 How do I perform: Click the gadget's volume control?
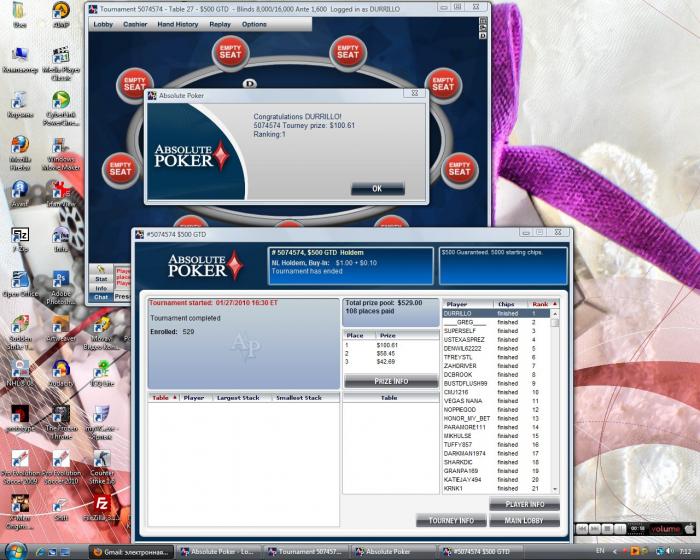[x=665, y=529]
